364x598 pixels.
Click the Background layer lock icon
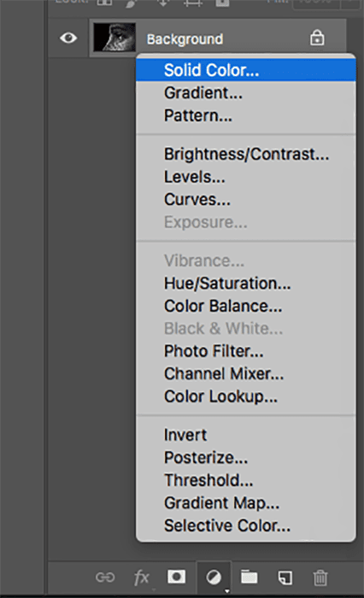coord(317,38)
